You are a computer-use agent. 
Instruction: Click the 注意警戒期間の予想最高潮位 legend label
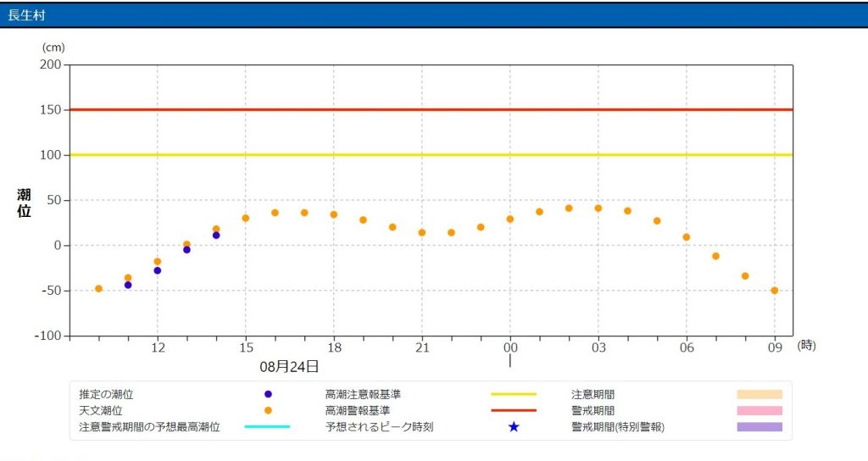click(149, 427)
